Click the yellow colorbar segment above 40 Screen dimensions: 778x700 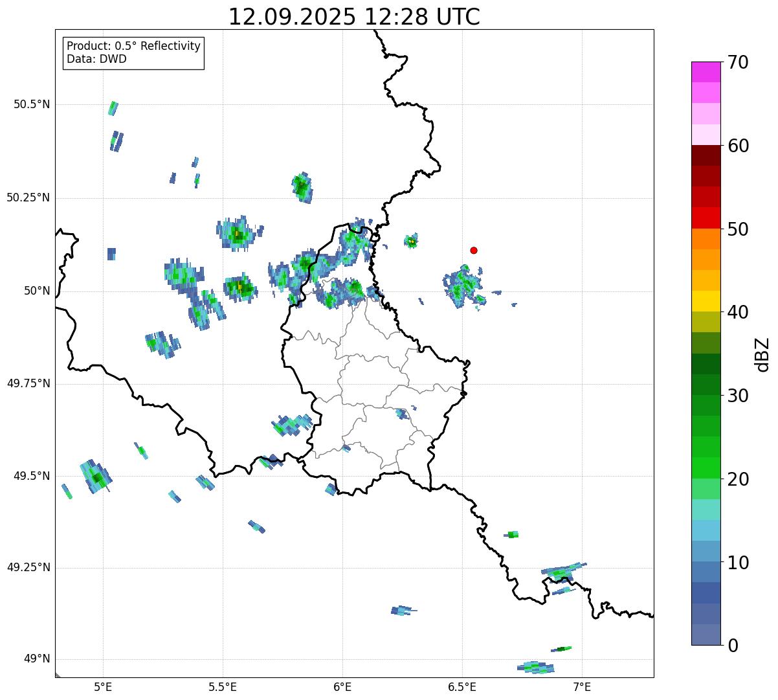706,301
